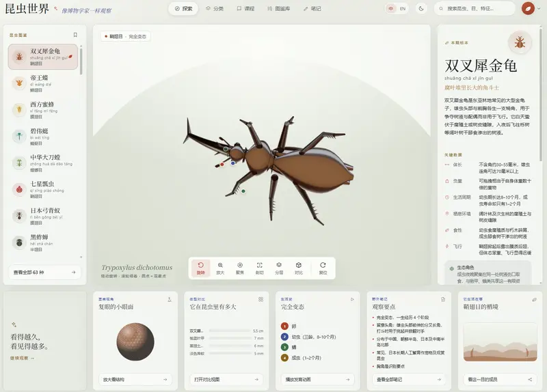Select the 聚焦 focus tool

pyautogui.click(x=240, y=268)
